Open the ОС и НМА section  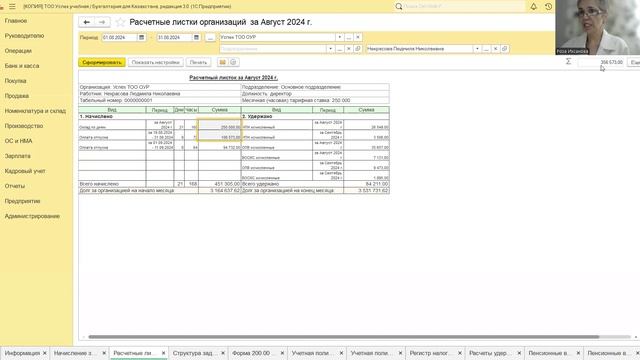pyautogui.click(x=18, y=141)
